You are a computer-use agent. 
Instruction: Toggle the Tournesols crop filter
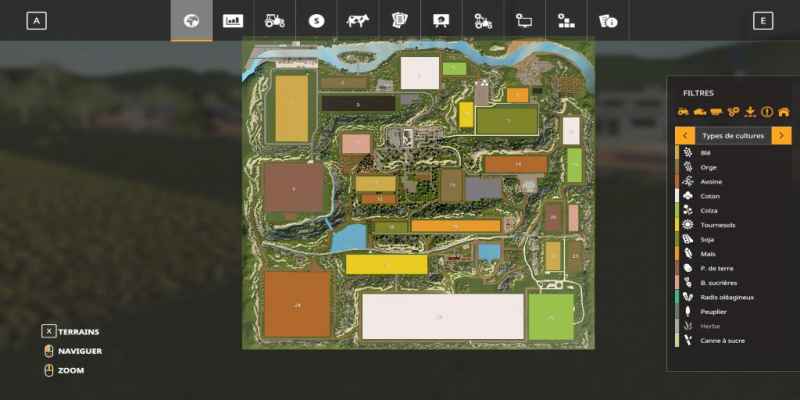tap(733, 225)
